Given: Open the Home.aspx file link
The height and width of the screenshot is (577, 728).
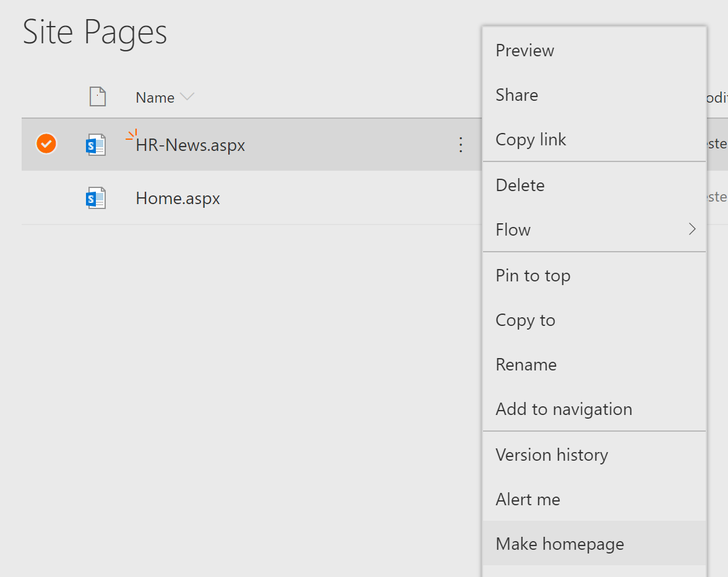Looking at the screenshot, I should 178,199.
